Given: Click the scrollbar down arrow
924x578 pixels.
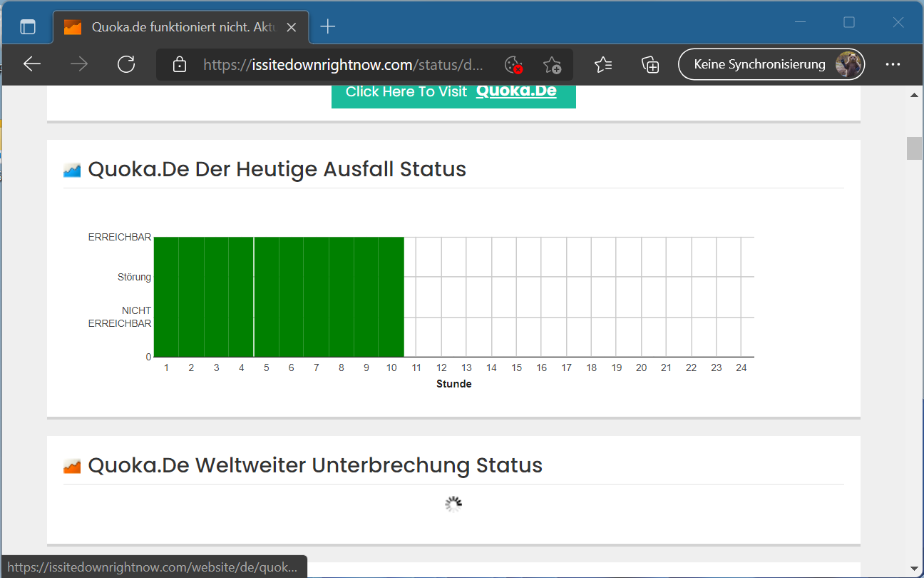Looking at the screenshot, I should pyautogui.click(x=914, y=569).
